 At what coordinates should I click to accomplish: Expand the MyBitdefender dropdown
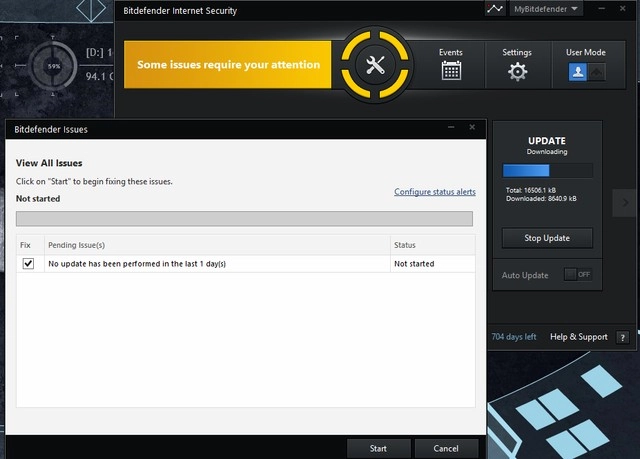coord(546,9)
